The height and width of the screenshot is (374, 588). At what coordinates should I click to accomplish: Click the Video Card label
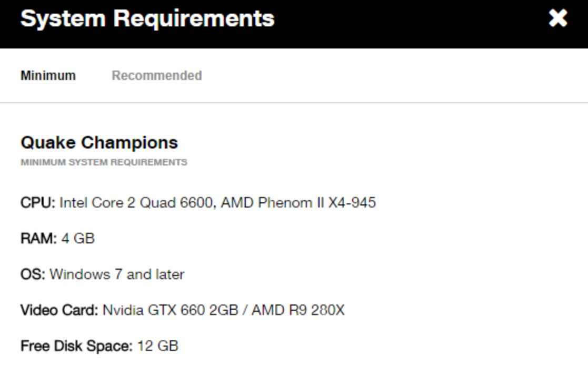pos(59,310)
